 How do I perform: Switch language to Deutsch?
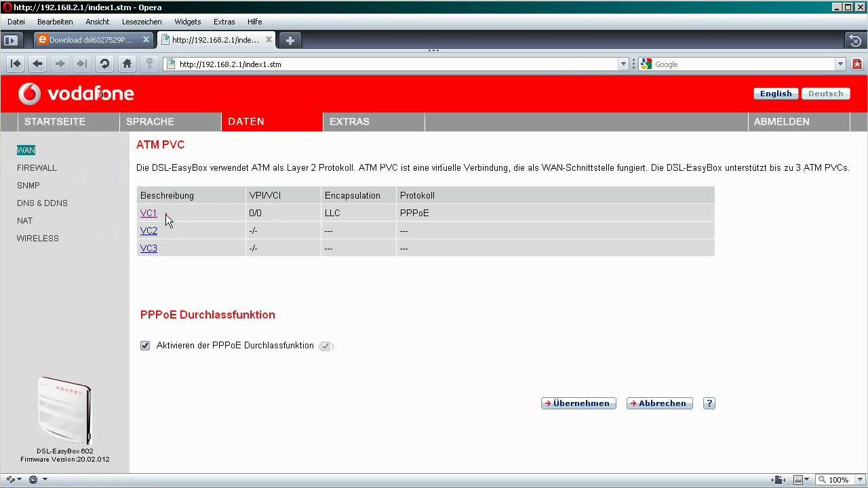tap(825, 94)
